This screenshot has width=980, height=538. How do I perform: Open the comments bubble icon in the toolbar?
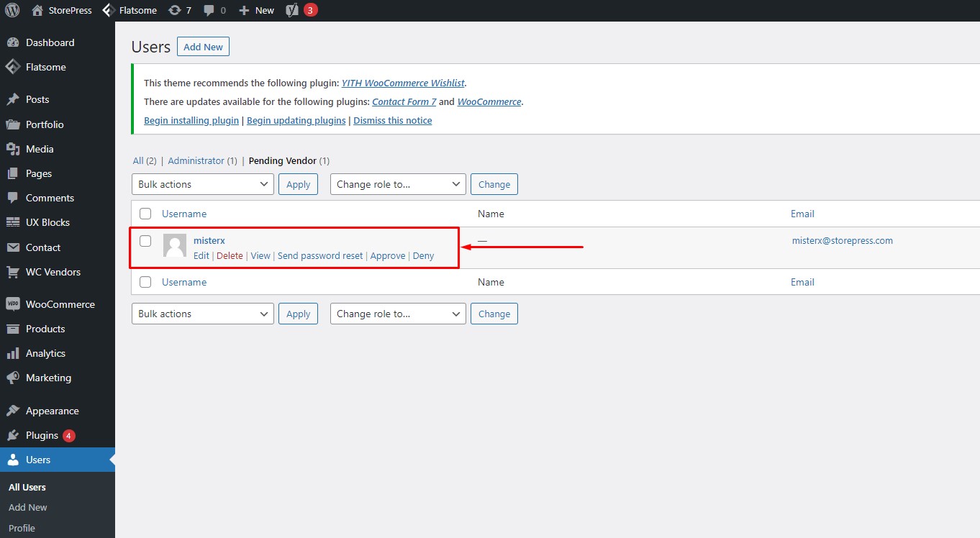click(x=209, y=10)
